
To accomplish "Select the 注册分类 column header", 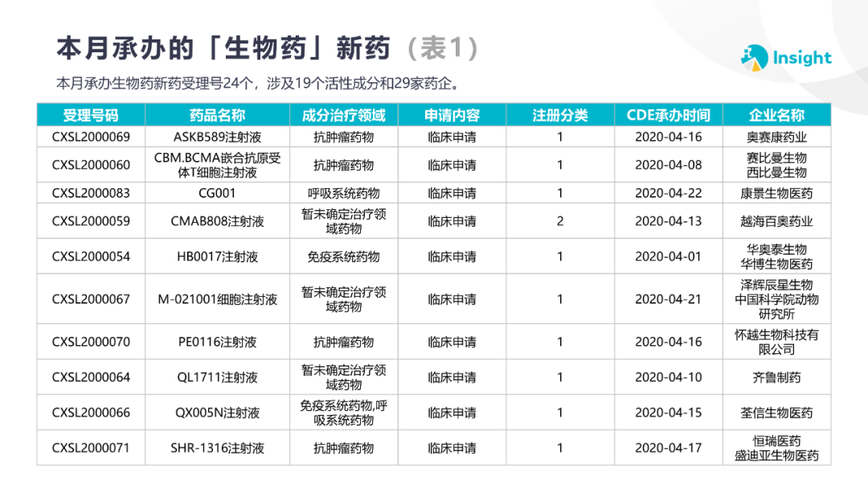I will pyautogui.click(x=560, y=115).
